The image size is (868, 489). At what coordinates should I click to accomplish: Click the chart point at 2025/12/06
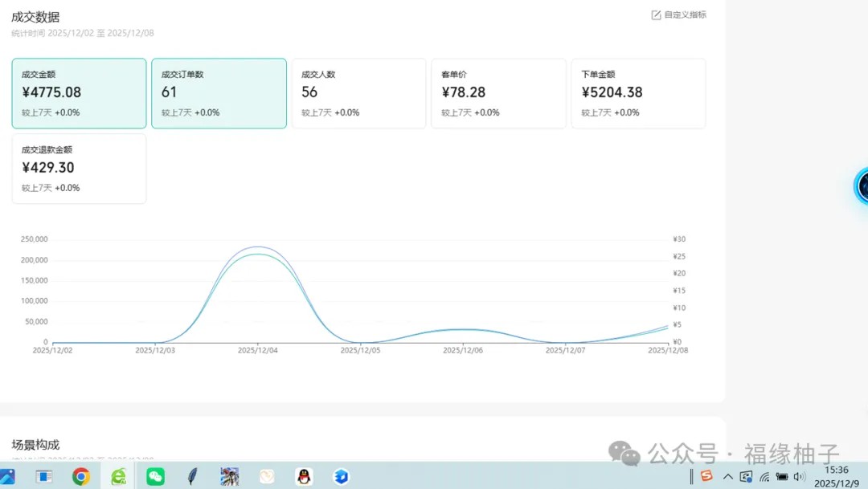click(463, 329)
